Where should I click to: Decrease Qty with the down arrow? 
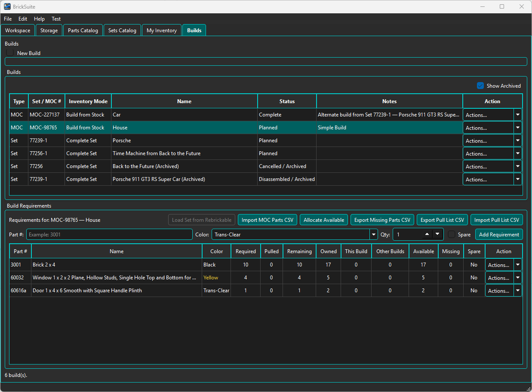[437, 234]
